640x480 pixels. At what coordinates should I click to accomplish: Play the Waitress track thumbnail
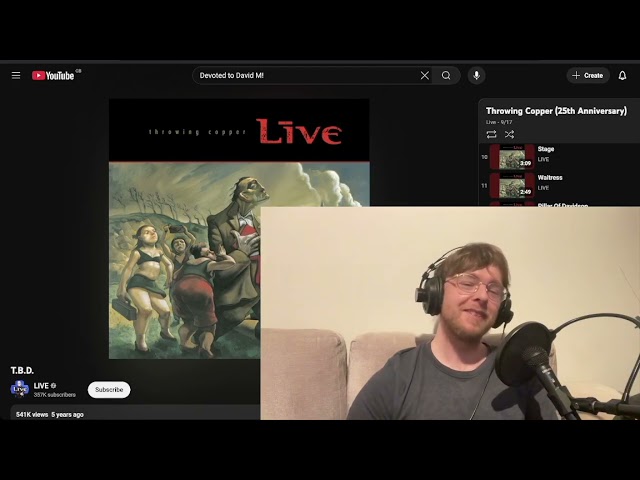pyautogui.click(x=512, y=185)
